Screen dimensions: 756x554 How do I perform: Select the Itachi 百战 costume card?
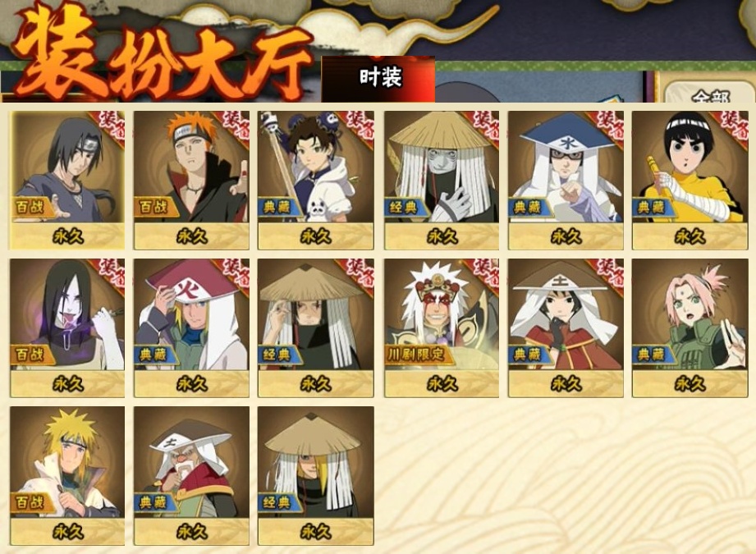point(67,180)
